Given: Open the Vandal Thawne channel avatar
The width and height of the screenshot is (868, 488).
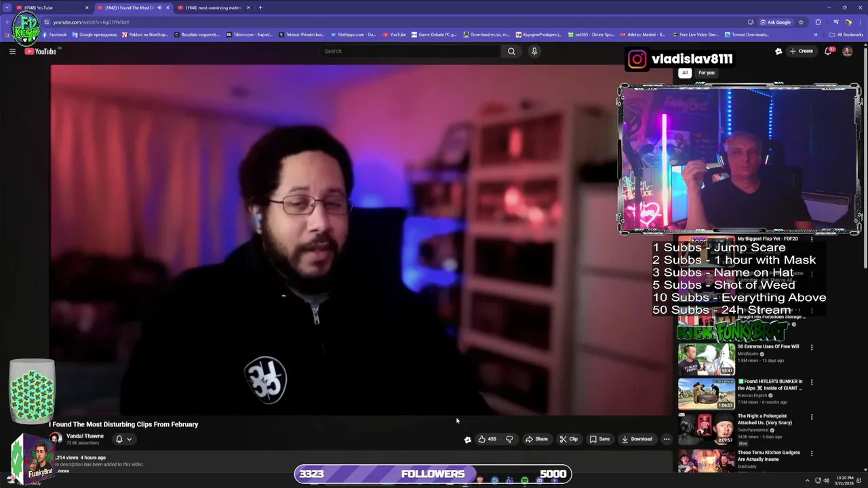Looking at the screenshot, I should (x=56, y=439).
